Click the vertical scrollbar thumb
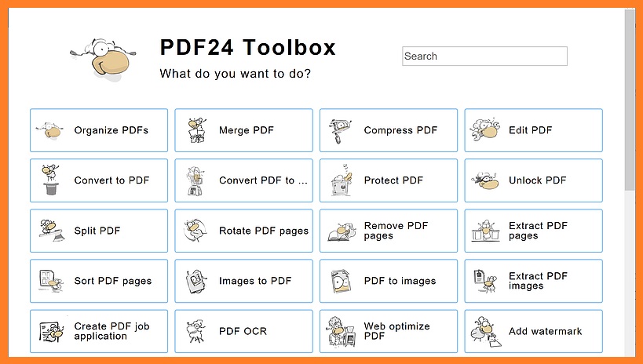The image size is (643, 364). point(630,100)
